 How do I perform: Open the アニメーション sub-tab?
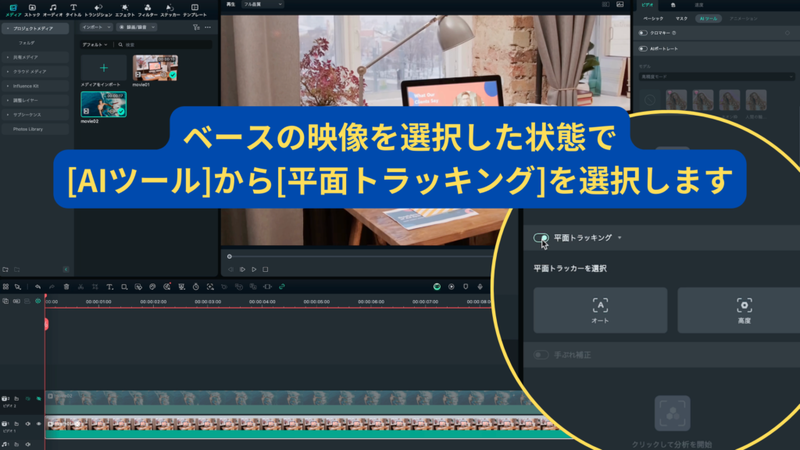[743, 18]
